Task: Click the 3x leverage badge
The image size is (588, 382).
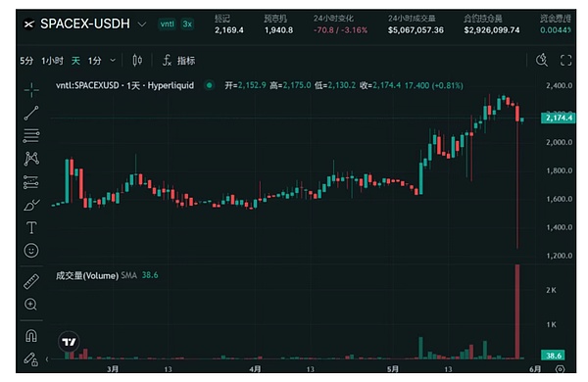Action: click(x=187, y=24)
